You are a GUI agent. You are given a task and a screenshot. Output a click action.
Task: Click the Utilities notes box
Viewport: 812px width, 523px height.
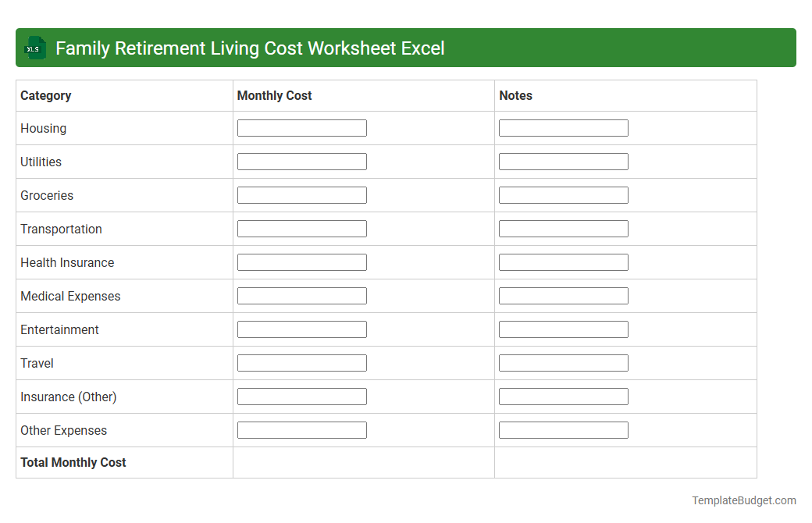[563, 161]
